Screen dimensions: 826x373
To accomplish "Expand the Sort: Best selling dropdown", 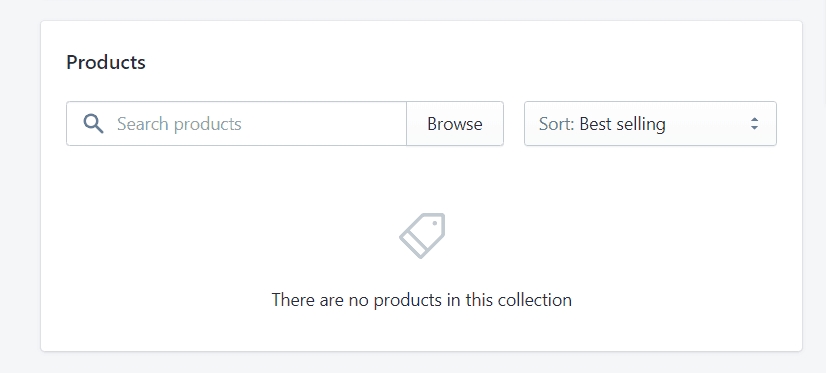I will 650,124.
